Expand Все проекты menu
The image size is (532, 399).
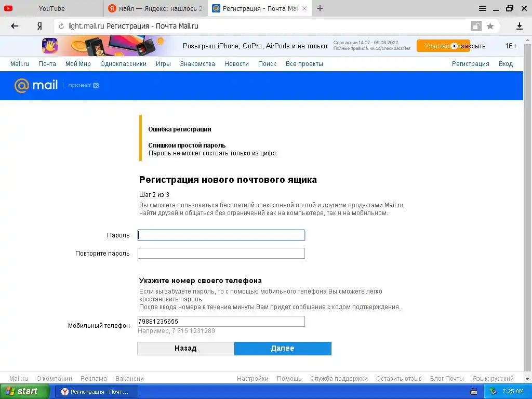click(304, 64)
